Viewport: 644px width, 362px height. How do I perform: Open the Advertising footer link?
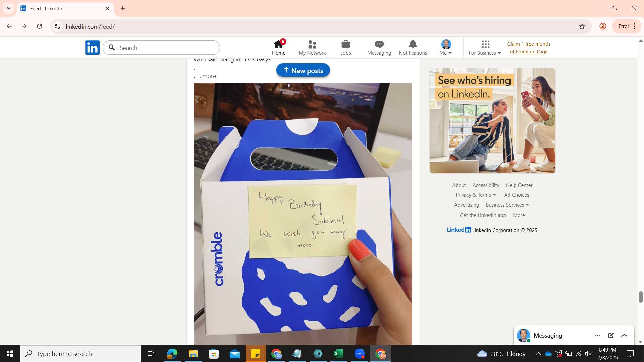point(467,205)
